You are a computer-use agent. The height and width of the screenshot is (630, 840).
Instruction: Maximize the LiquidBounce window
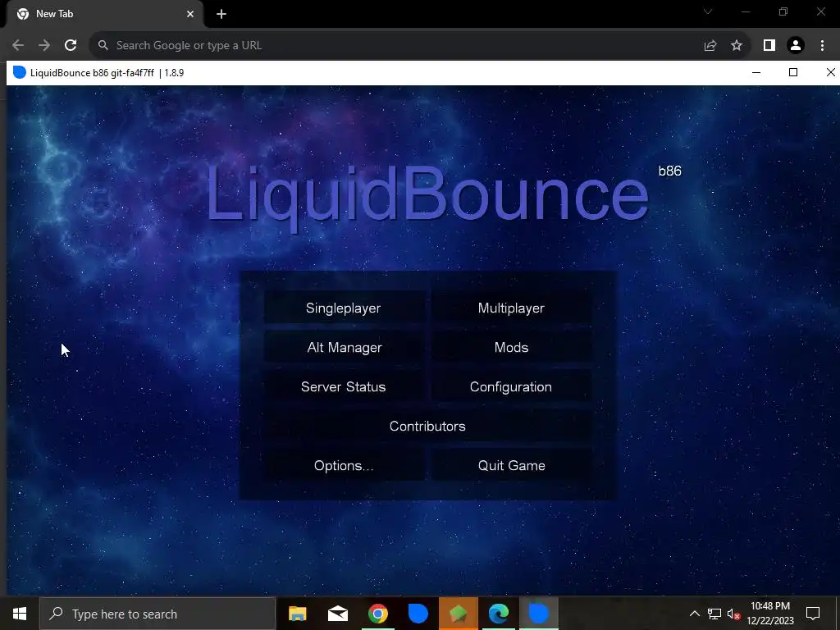(793, 72)
